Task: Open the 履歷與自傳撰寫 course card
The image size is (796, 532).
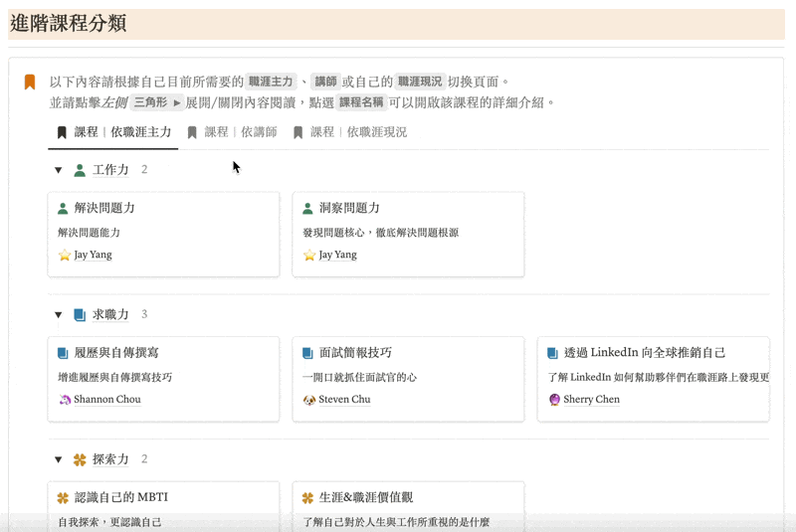Action: click(x=163, y=379)
